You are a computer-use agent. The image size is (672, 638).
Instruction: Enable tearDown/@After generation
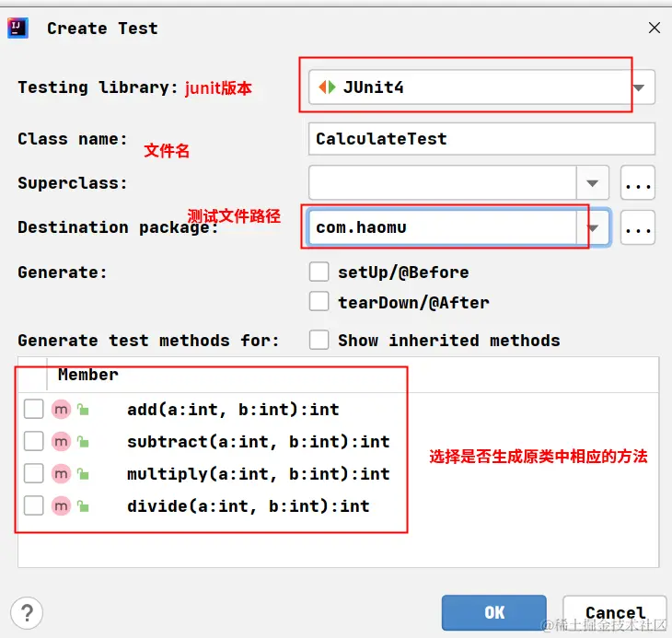[319, 302]
